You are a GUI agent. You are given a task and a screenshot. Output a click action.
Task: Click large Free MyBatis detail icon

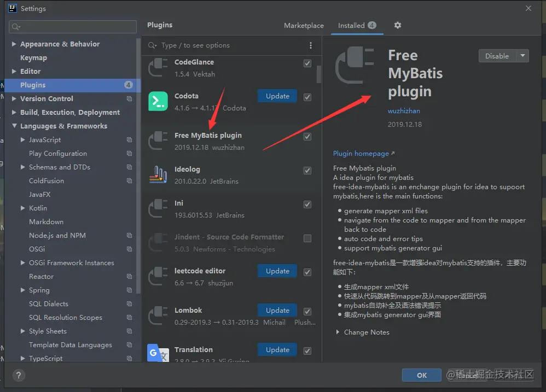tap(355, 65)
